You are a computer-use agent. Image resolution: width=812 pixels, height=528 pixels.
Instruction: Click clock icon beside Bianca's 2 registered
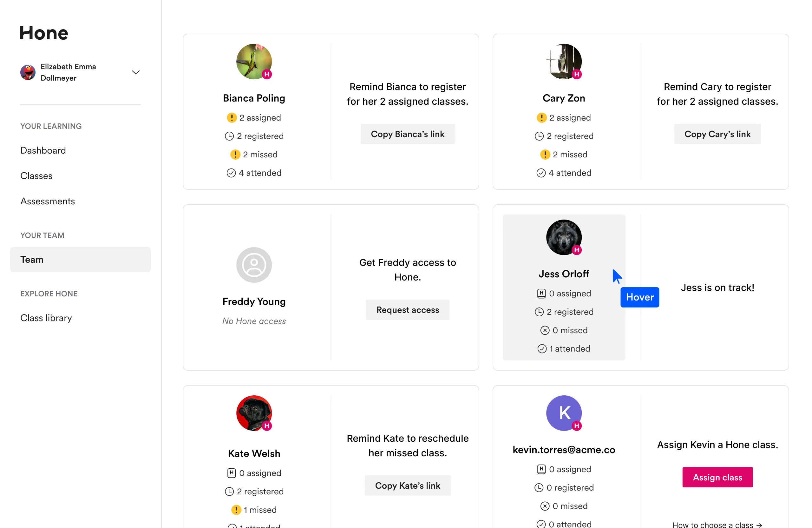click(229, 136)
